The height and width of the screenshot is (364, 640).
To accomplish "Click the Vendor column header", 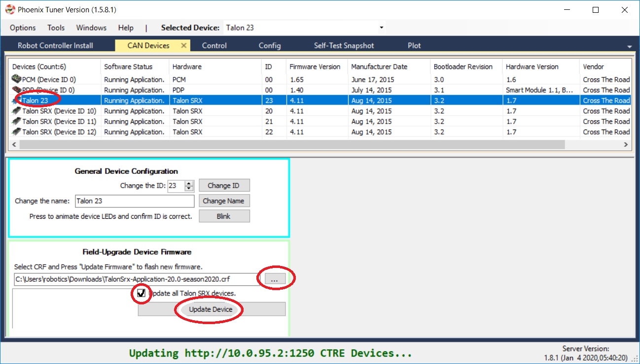I will [605, 66].
